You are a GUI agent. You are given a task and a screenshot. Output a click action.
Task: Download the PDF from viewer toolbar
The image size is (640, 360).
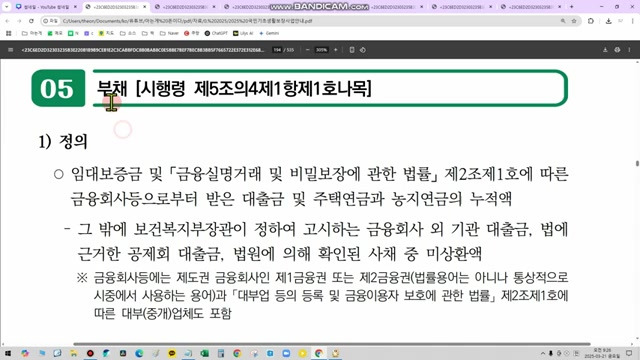coord(605,50)
